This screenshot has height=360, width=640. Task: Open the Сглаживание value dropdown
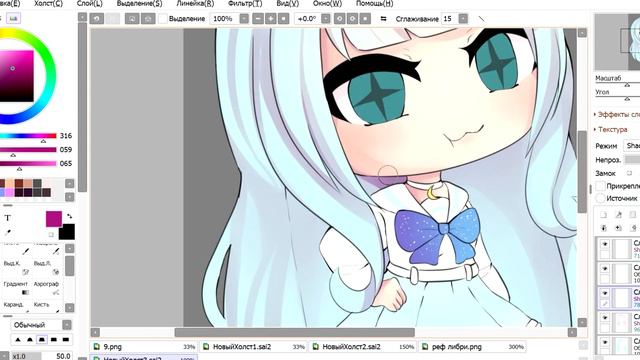(463, 19)
